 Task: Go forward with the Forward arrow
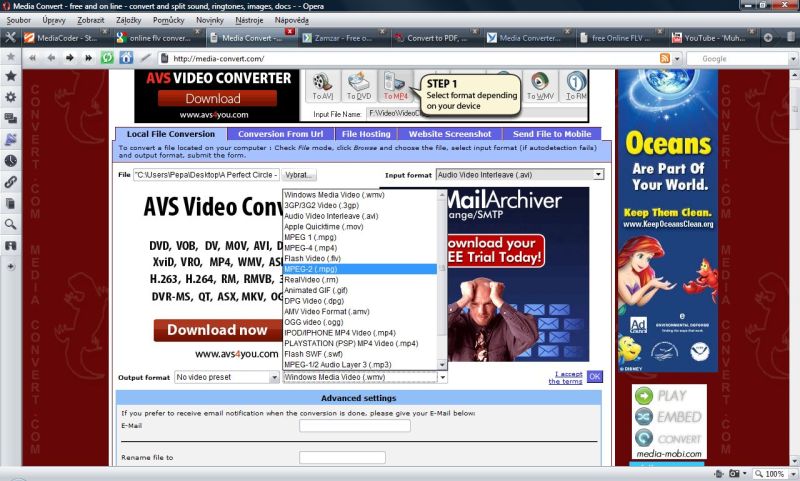pos(70,58)
